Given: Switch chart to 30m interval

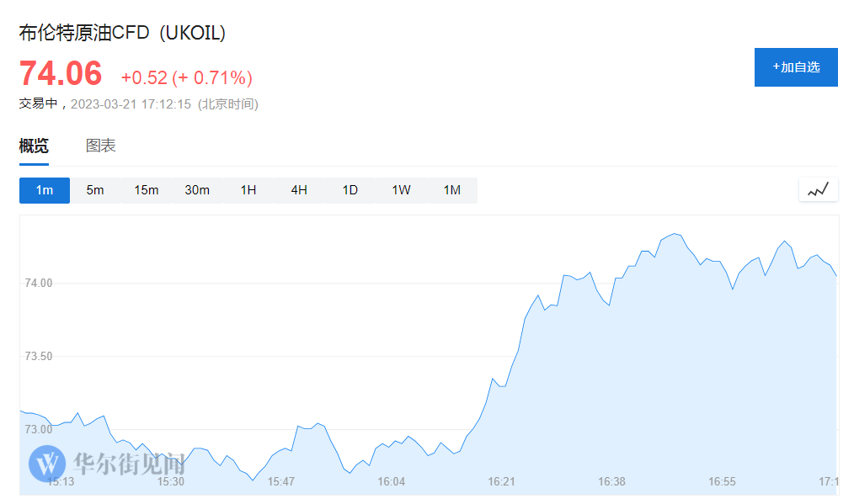Looking at the screenshot, I should [197, 190].
